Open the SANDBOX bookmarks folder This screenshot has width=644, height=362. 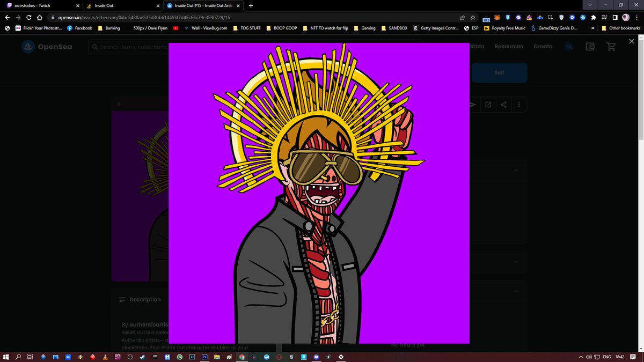click(x=394, y=28)
